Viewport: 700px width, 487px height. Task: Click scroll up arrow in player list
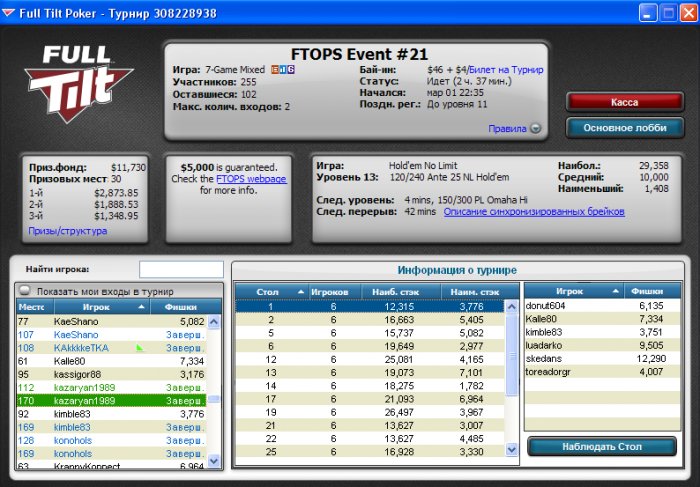(214, 322)
